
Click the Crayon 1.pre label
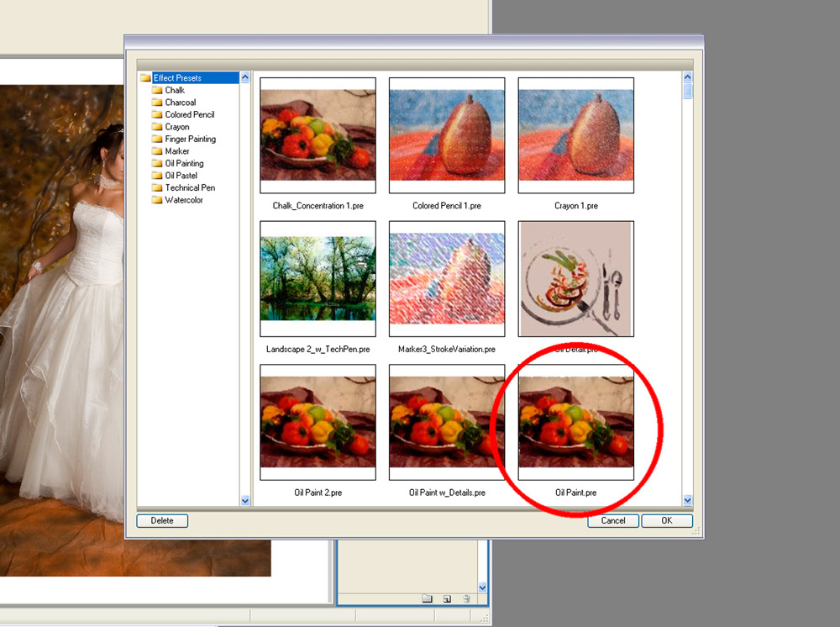click(576, 206)
